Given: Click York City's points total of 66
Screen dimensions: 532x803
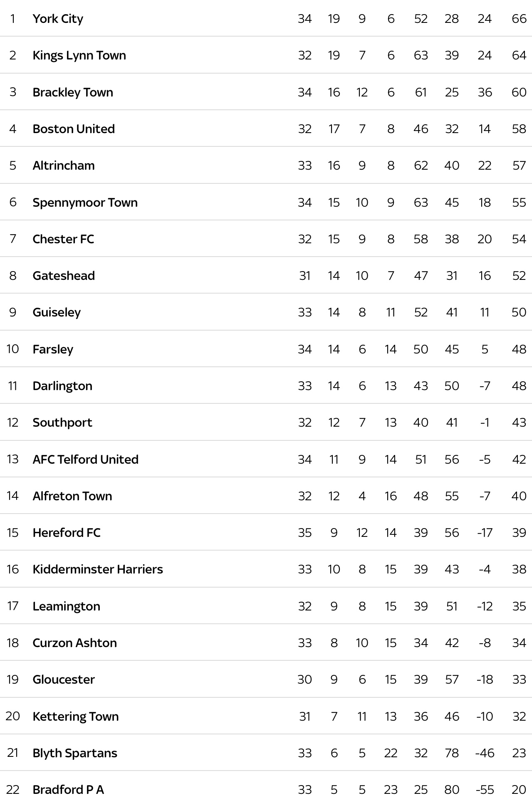Looking at the screenshot, I should pyautogui.click(x=519, y=19).
